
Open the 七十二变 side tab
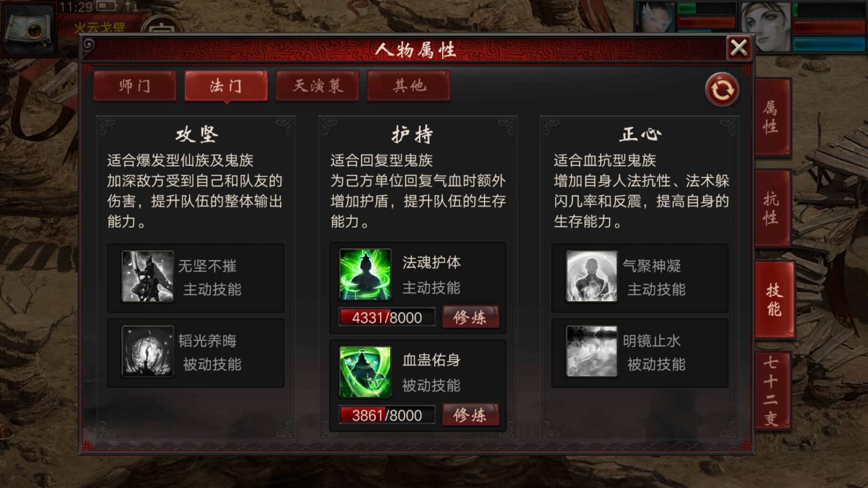point(772,390)
